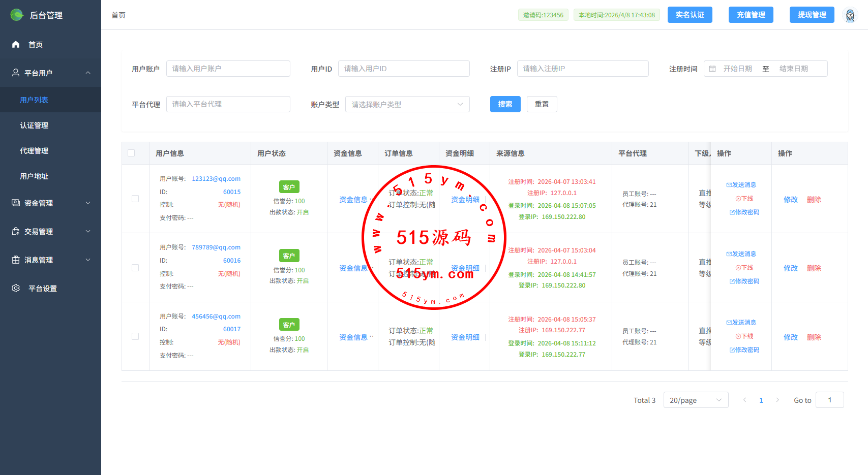Click 修改密码 for user 456456@qq.com

coord(744,350)
